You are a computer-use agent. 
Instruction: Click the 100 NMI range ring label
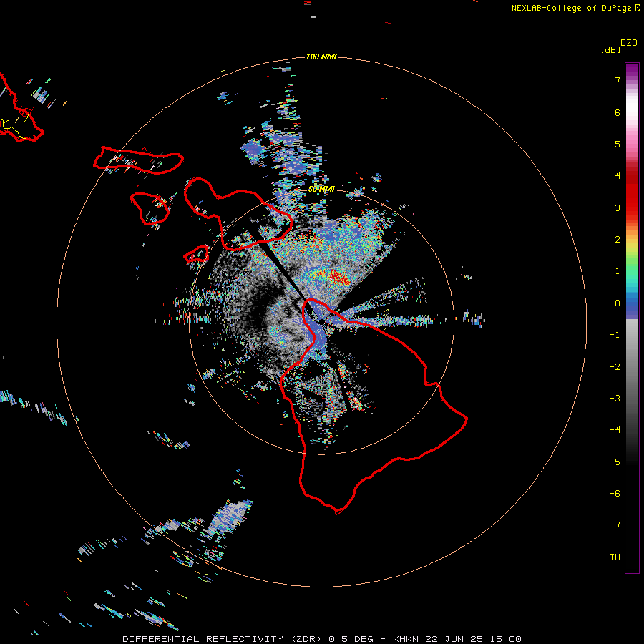coord(321,57)
